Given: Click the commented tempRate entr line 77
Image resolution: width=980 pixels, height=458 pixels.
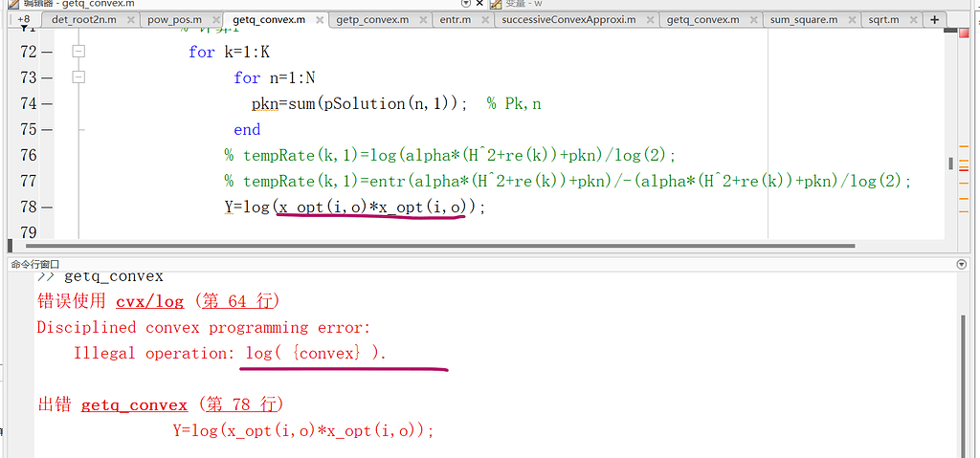Looking at the screenshot, I should click(x=568, y=182).
